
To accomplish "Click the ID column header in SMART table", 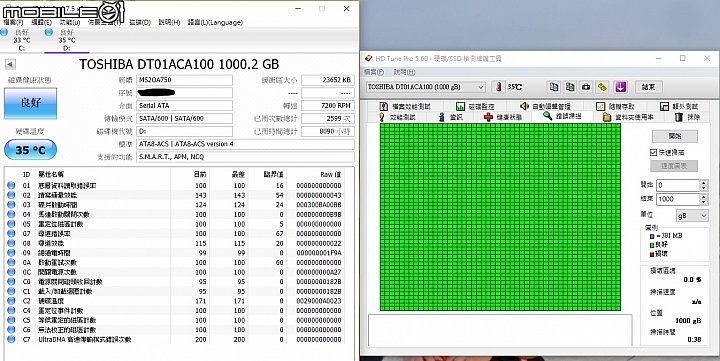I will [27, 175].
